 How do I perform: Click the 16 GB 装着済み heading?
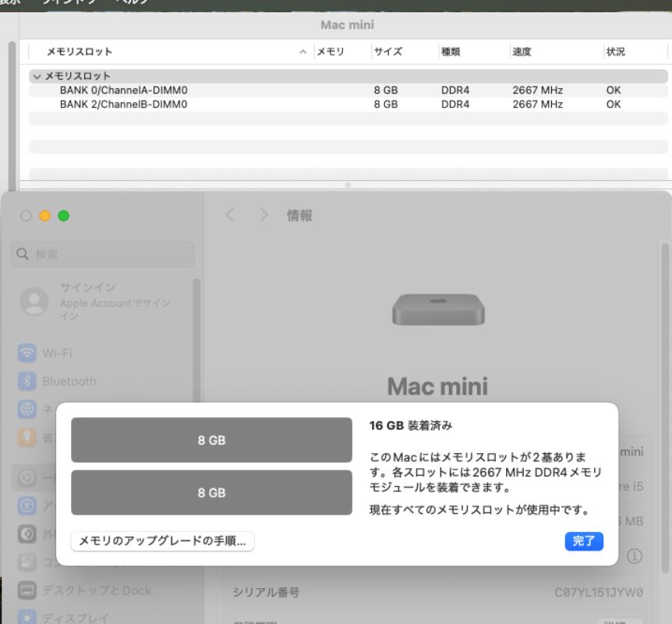point(411,425)
